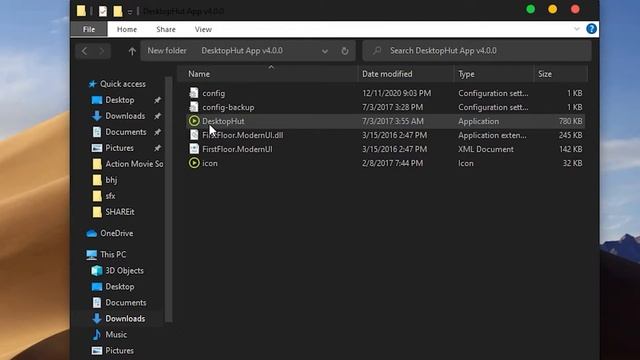
Task: Click the Search DesktopHut App v4.0.0 field
Action: (477, 51)
